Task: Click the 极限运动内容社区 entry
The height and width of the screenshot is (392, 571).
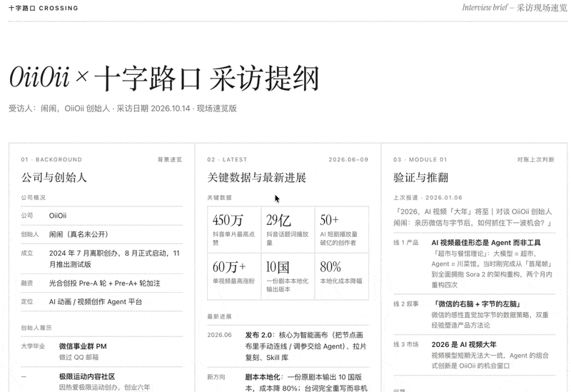Action: [87, 376]
